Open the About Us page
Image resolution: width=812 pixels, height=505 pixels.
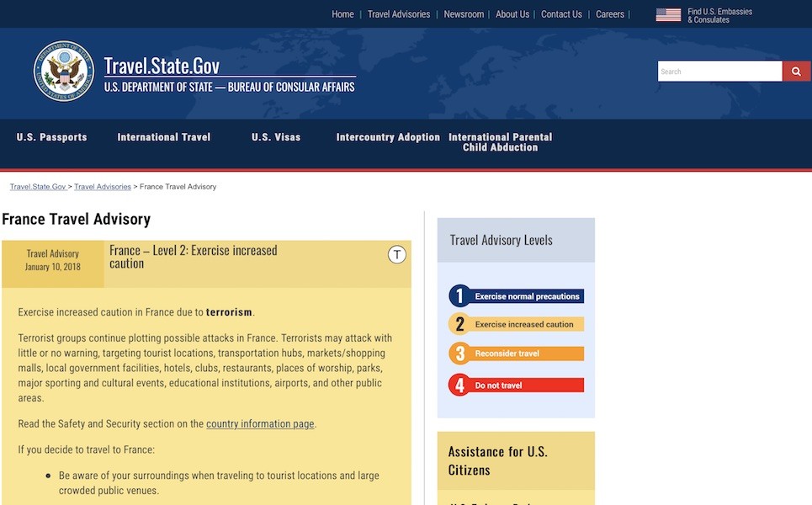(512, 14)
